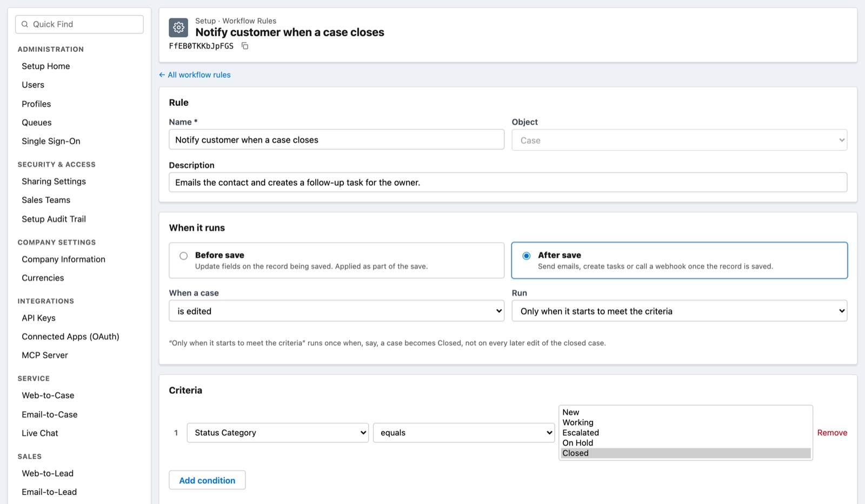This screenshot has height=504, width=865.
Task: Open Single Sign-On settings
Action: 51,141
